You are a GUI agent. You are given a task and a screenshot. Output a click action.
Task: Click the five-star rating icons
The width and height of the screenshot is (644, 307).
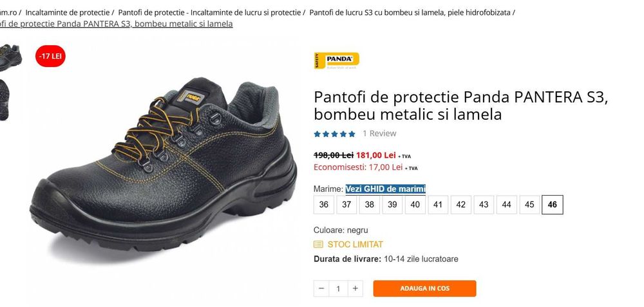(x=334, y=134)
